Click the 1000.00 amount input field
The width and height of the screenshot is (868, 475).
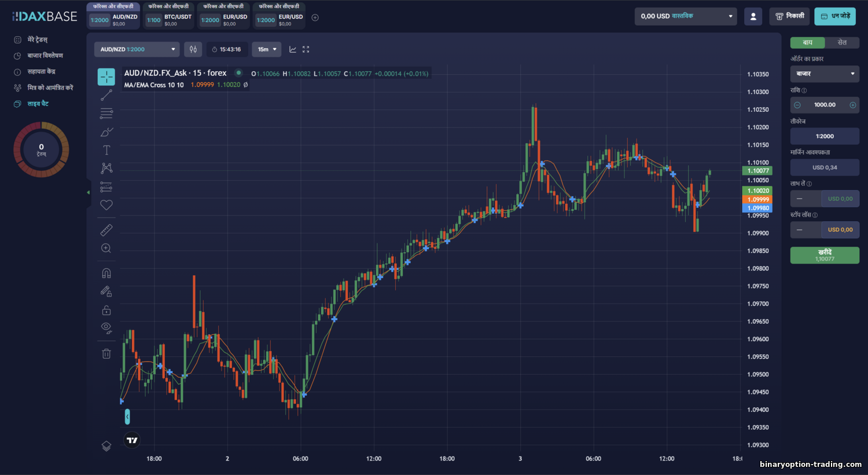[825, 105]
